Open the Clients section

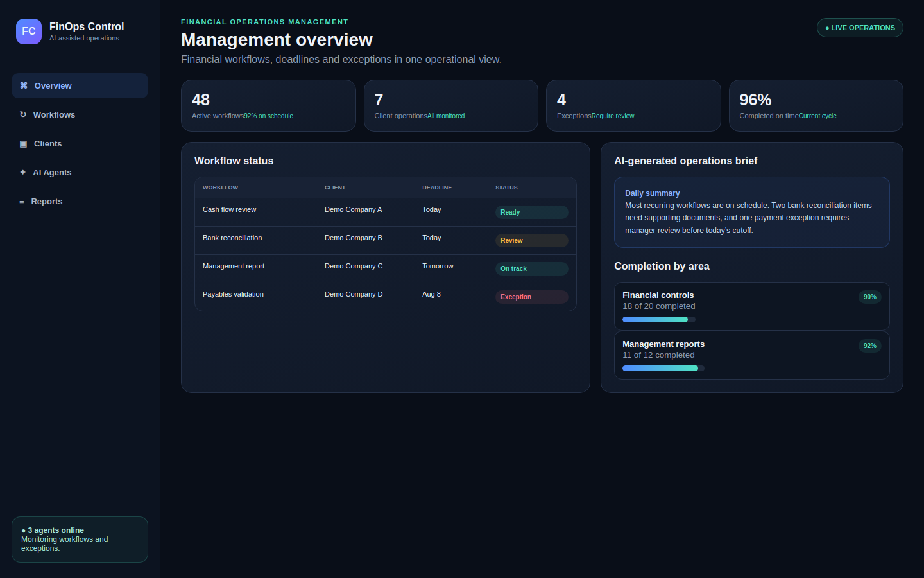80,143
